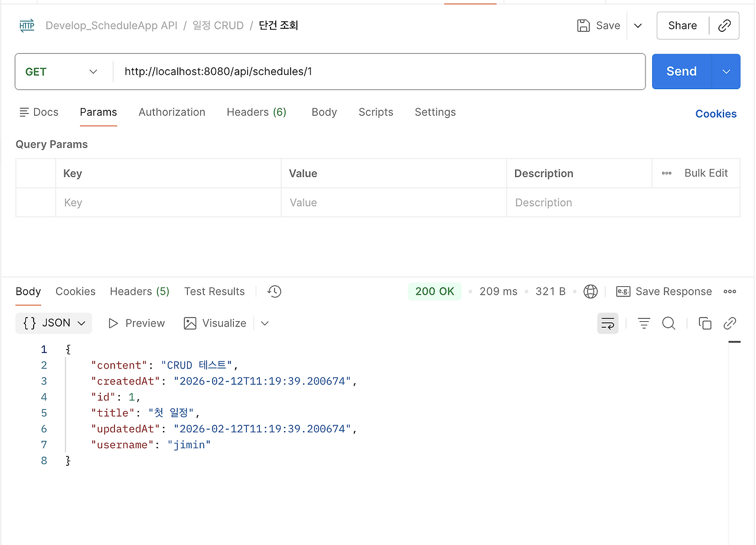Click the "jimin" username value

coord(189,445)
